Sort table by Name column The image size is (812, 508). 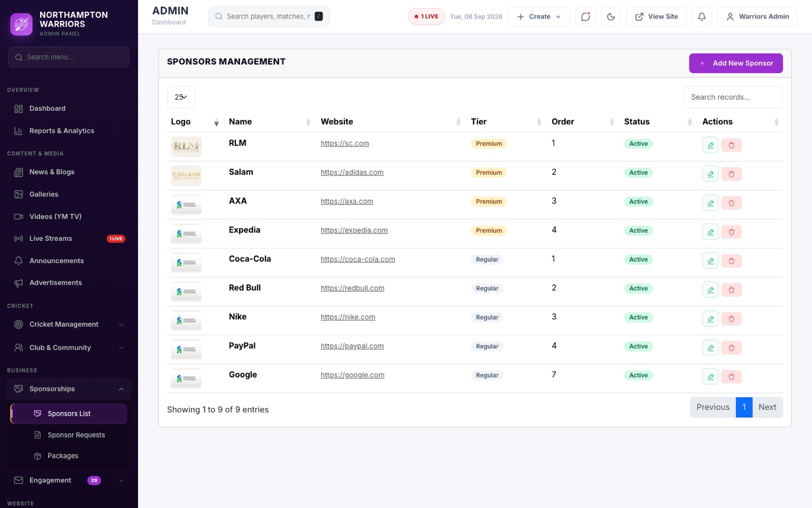270,122
